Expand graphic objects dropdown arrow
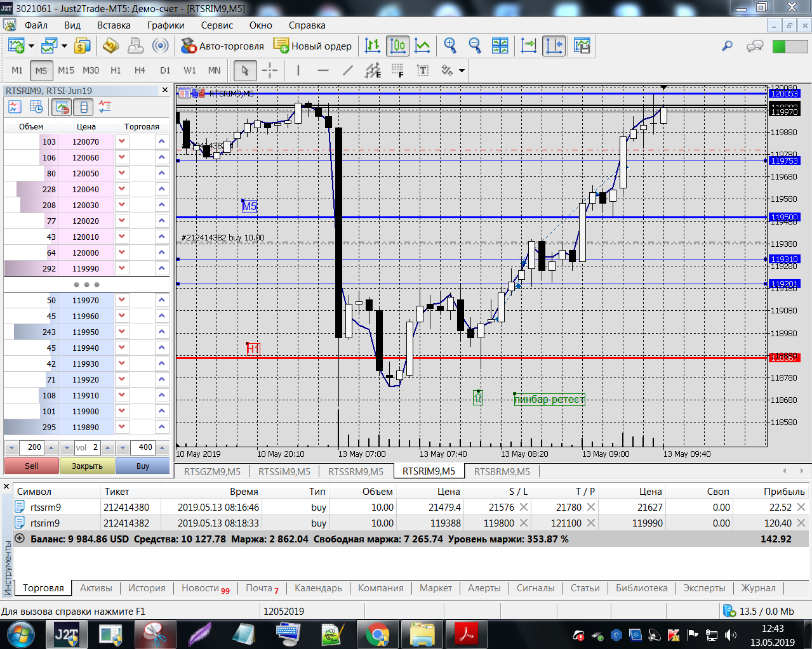 click(462, 70)
